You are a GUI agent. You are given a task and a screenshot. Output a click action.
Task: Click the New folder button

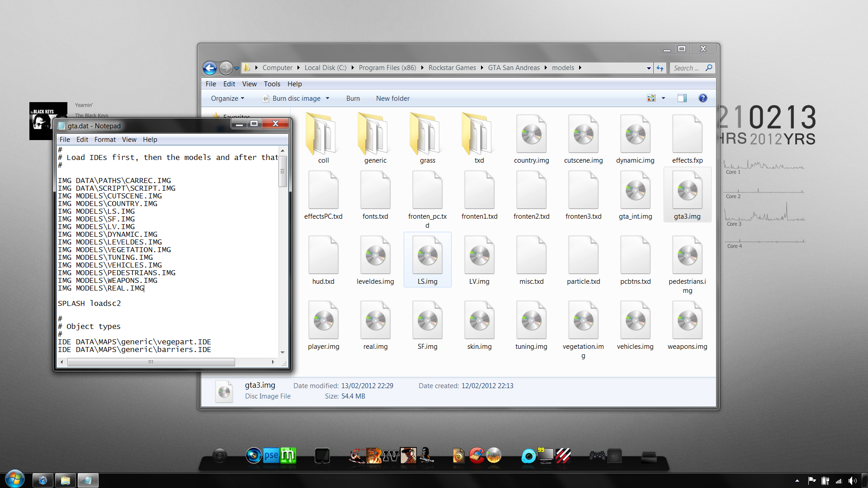click(x=392, y=98)
